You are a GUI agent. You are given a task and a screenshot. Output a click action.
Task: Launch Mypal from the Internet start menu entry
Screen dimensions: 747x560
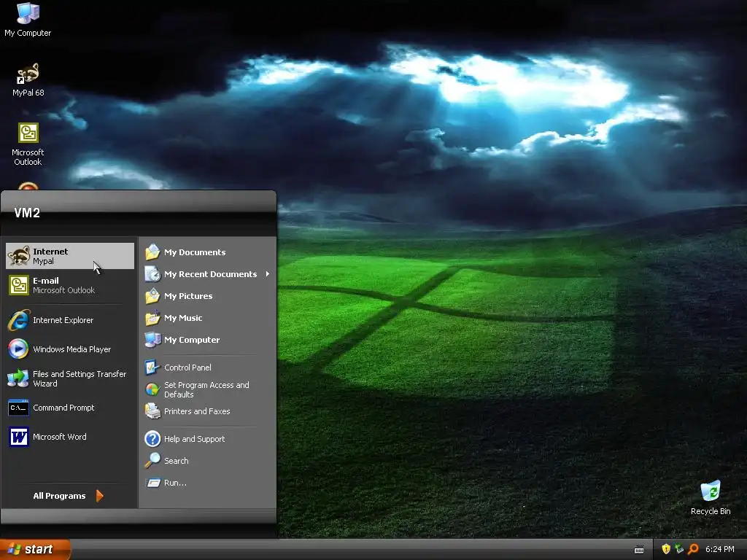pos(70,256)
